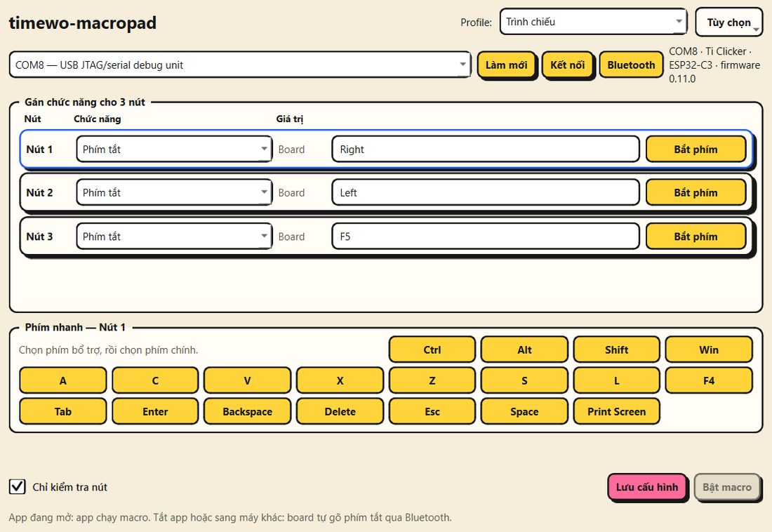Image resolution: width=772 pixels, height=532 pixels.
Task: Choose the S quick key
Action: click(524, 380)
